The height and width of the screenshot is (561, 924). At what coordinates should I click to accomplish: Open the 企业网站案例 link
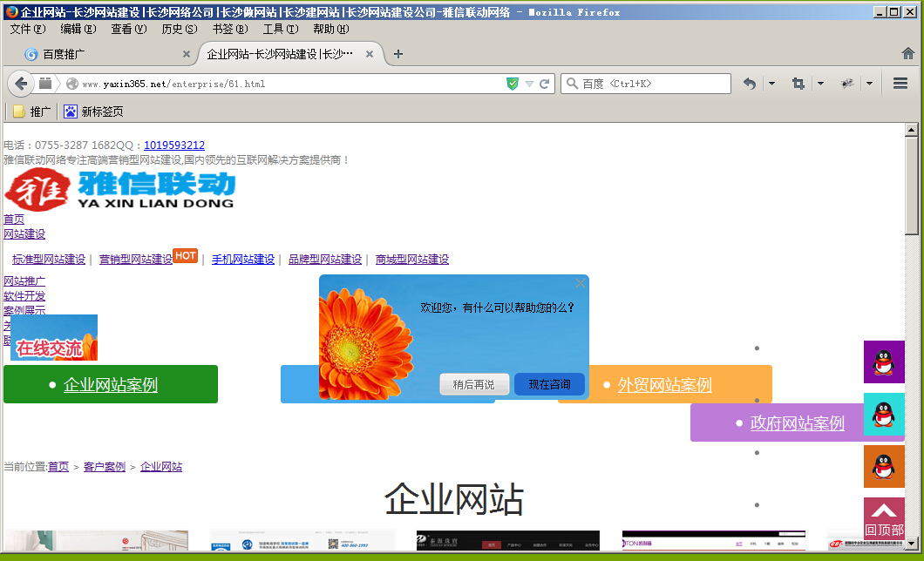(111, 384)
